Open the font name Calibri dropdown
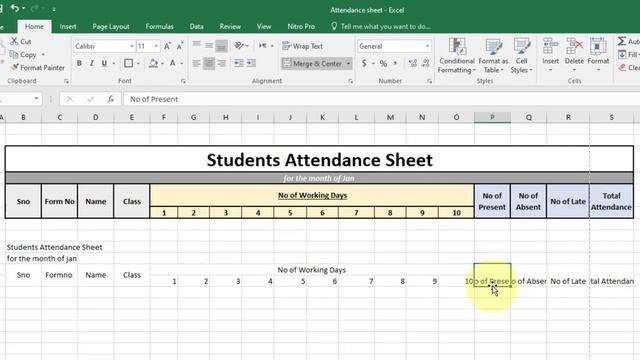 pyautogui.click(x=131, y=46)
